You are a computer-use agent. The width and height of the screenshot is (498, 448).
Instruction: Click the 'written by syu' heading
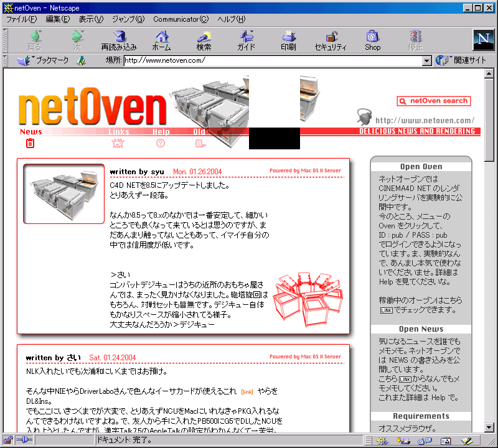(x=137, y=172)
